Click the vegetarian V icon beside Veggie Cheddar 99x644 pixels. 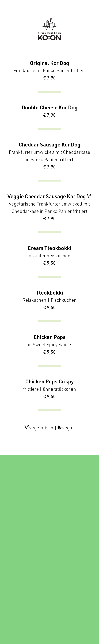pyautogui.click(x=89, y=196)
